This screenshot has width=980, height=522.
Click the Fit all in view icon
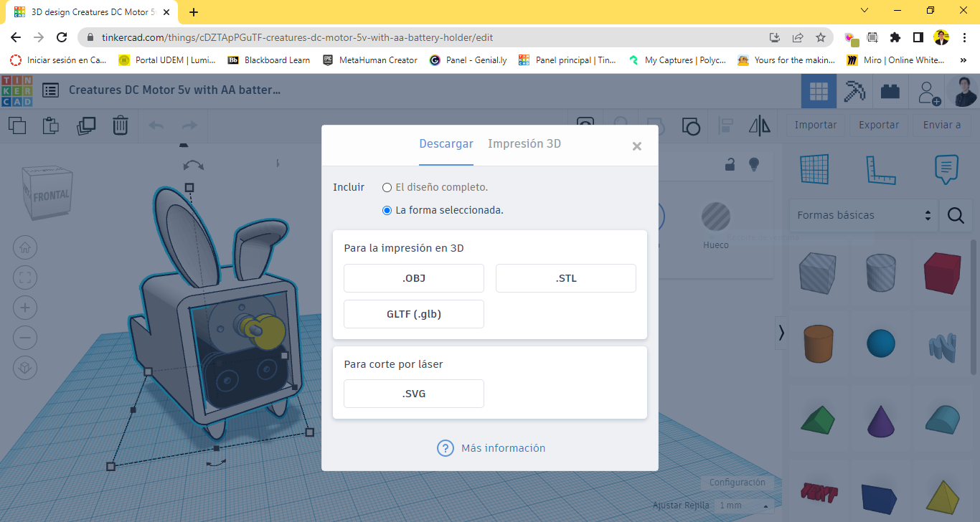(x=25, y=278)
